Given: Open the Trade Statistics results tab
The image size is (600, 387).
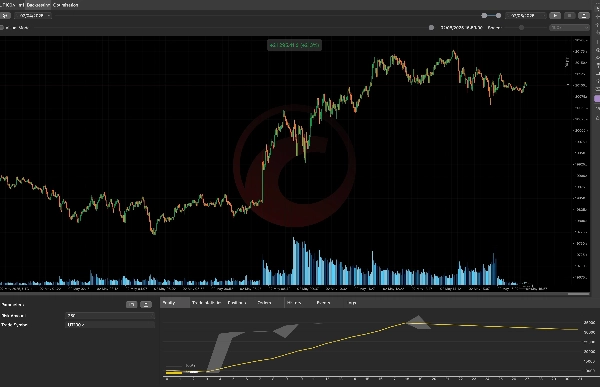Looking at the screenshot, I should 206,303.
